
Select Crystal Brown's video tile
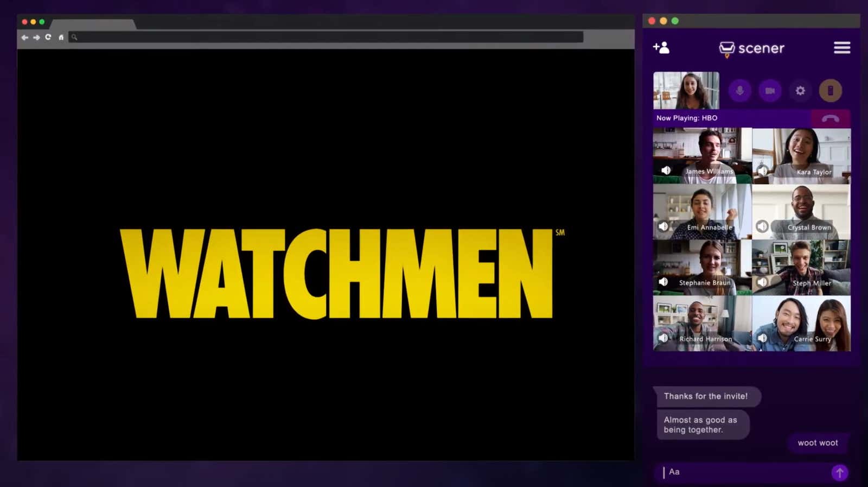(x=801, y=212)
